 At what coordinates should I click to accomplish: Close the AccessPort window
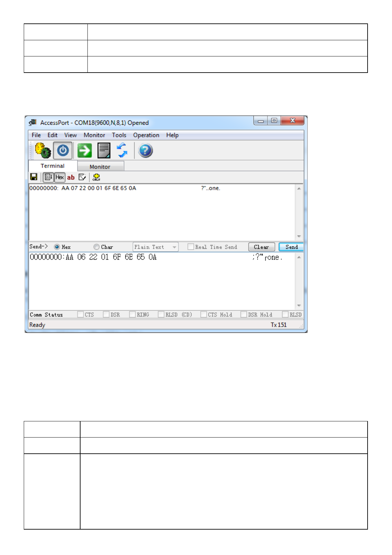coord(293,121)
